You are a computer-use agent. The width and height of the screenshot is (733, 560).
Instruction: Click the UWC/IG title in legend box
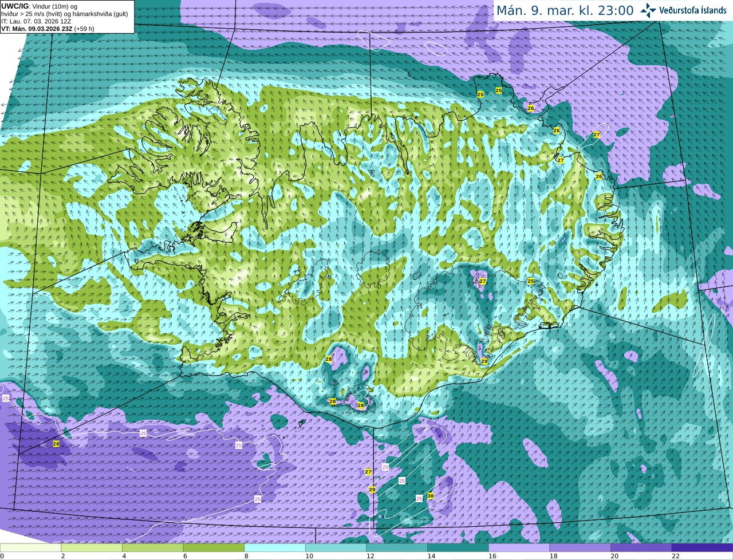(x=14, y=6)
